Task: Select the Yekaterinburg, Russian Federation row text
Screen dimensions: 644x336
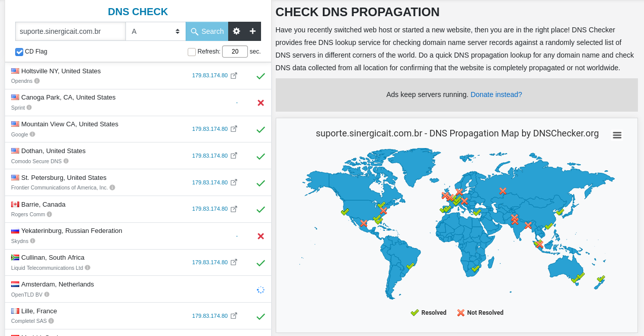Action: click(x=72, y=230)
